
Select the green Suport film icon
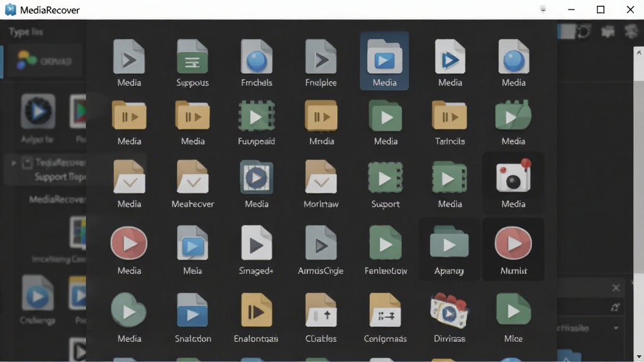point(386,178)
